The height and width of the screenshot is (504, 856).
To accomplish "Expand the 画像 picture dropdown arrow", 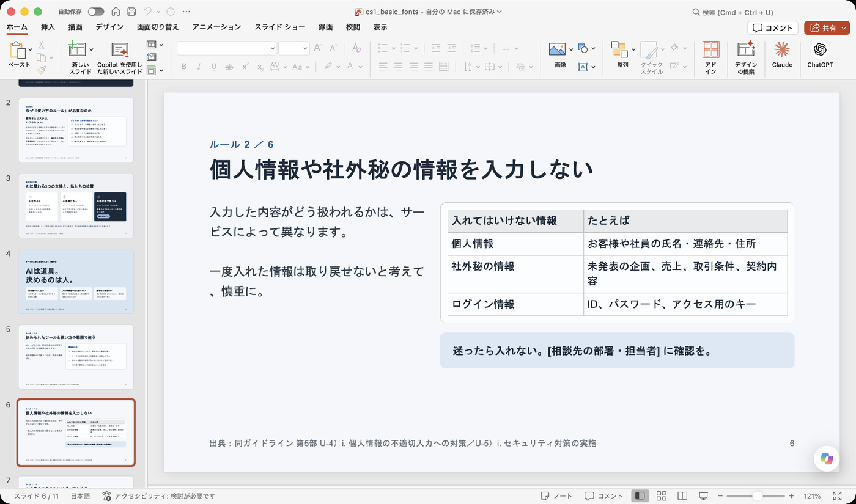I will click(x=571, y=49).
